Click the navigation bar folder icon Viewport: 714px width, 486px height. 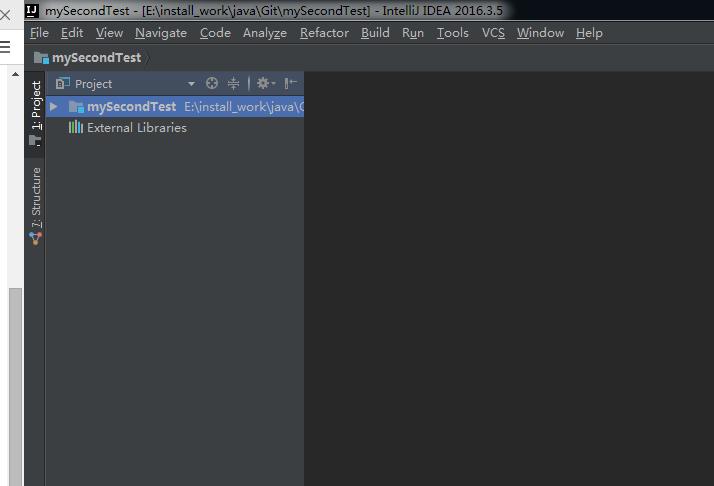[41, 58]
